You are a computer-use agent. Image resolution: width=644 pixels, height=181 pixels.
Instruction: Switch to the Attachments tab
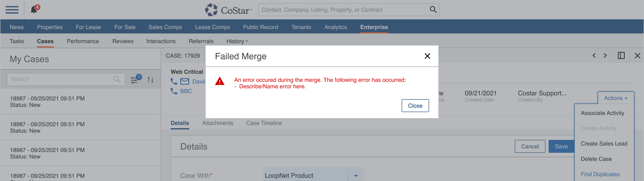pyautogui.click(x=217, y=123)
